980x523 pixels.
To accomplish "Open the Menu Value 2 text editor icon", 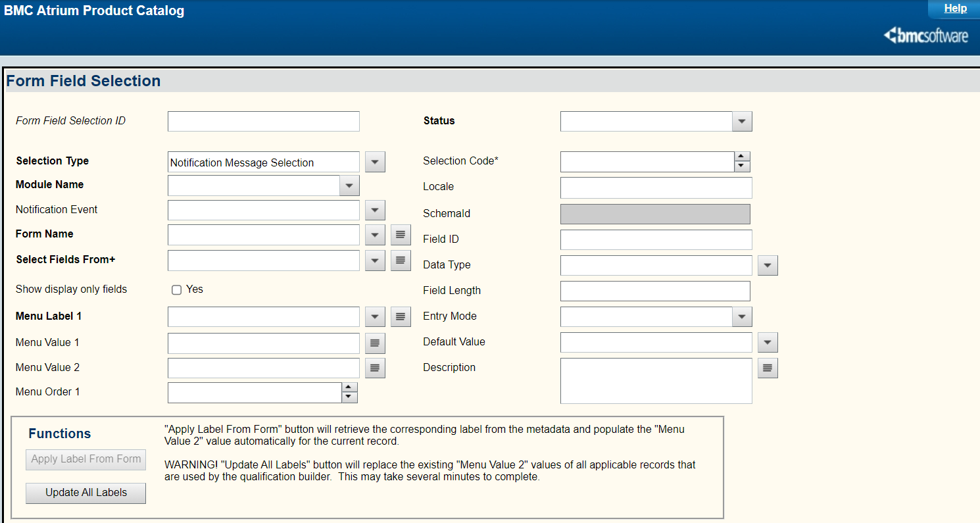I will 375,368.
